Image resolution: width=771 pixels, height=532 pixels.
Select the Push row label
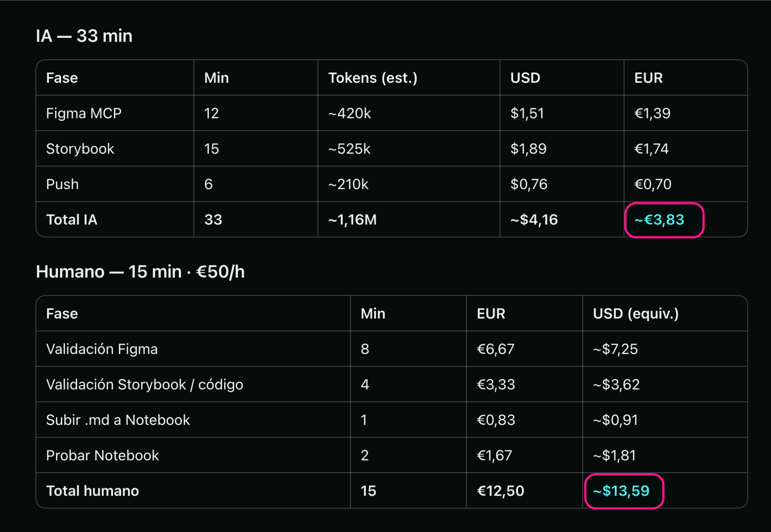coord(62,184)
